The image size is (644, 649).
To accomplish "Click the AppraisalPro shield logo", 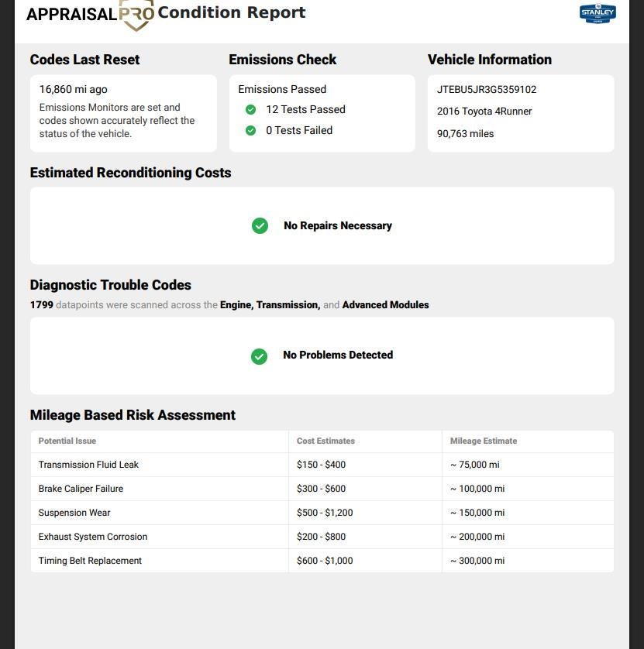I will (x=136, y=15).
